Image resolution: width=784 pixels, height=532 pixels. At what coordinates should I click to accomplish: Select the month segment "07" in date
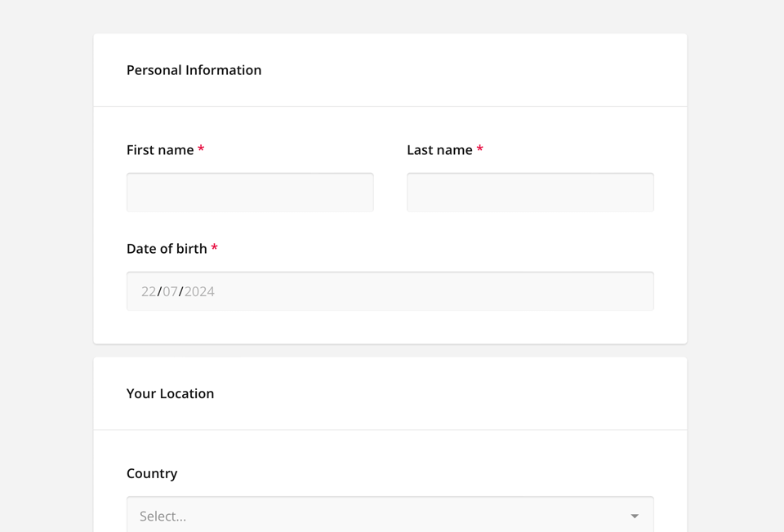click(x=170, y=291)
